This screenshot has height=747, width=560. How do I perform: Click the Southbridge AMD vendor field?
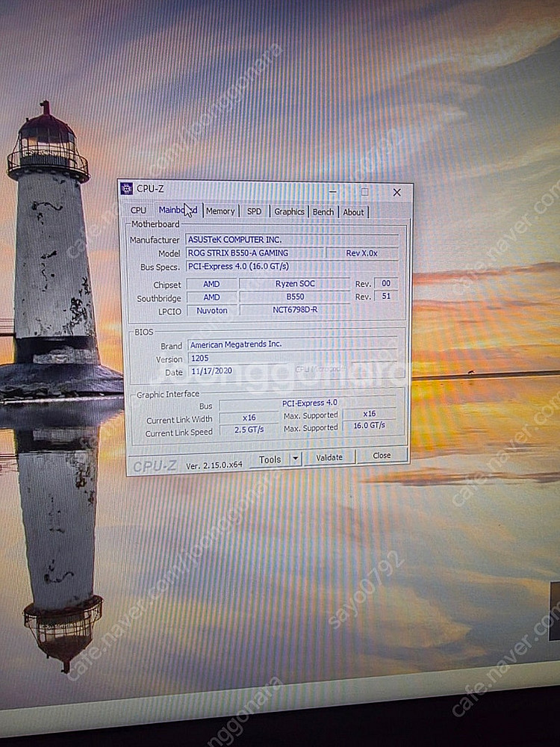pyautogui.click(x=211, y=297)
